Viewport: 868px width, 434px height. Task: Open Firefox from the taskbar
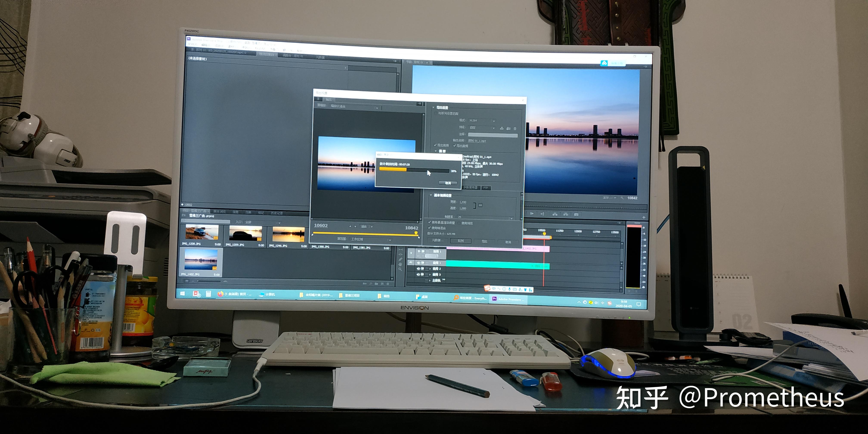pyautogui.click(x=220, y=294)
